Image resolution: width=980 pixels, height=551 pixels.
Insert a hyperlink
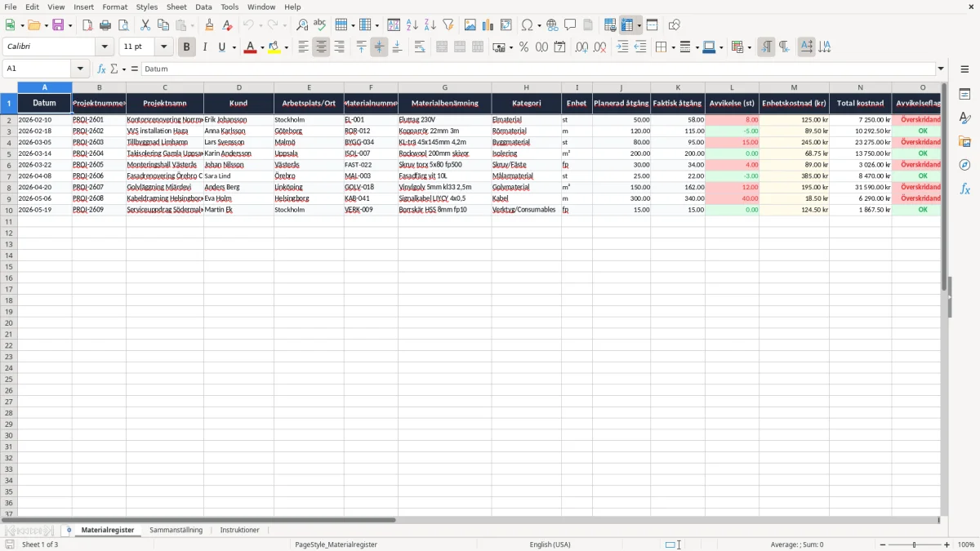552,25
